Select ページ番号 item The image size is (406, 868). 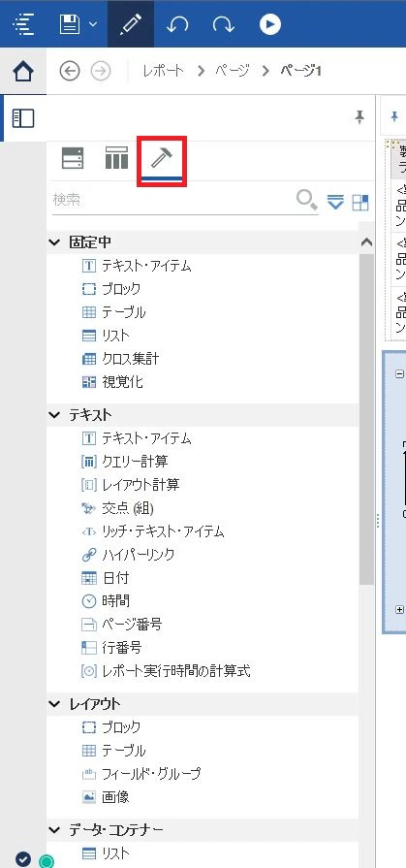(x=122, y=625)
